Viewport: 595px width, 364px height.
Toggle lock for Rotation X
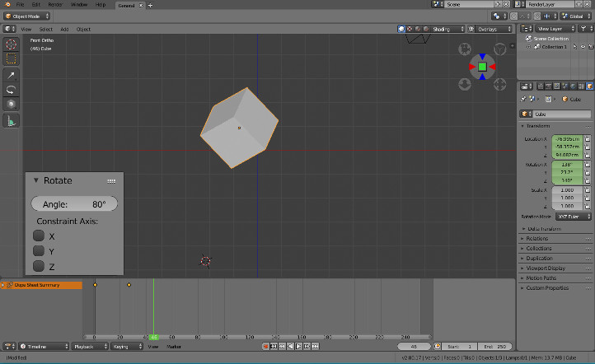coord(588,165)
